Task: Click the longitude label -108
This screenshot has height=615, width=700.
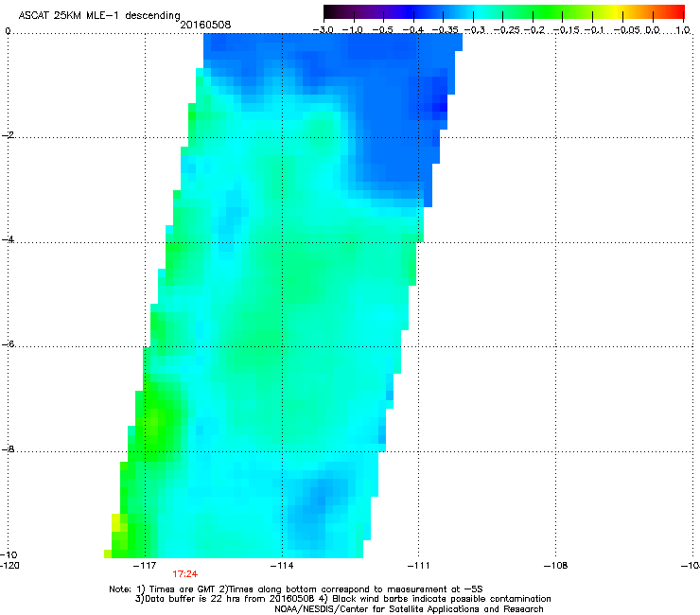Action: pos(555,566)
